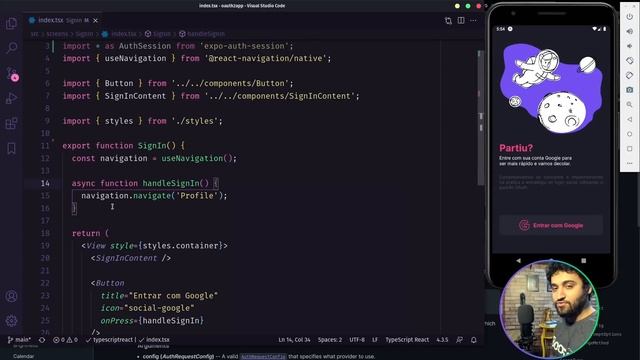Click emulator rotate left button
The width and height of the screenshot is (640, 360).
[x=629, y=61]
